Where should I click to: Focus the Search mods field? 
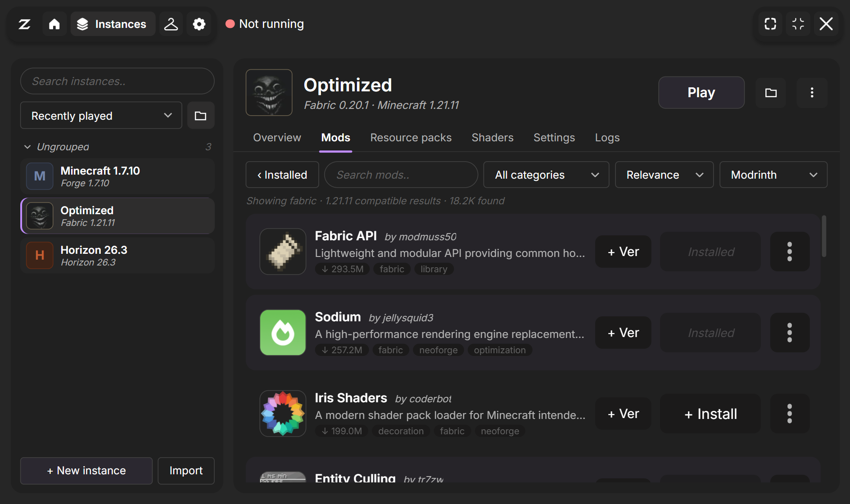(x=401, y=175)
